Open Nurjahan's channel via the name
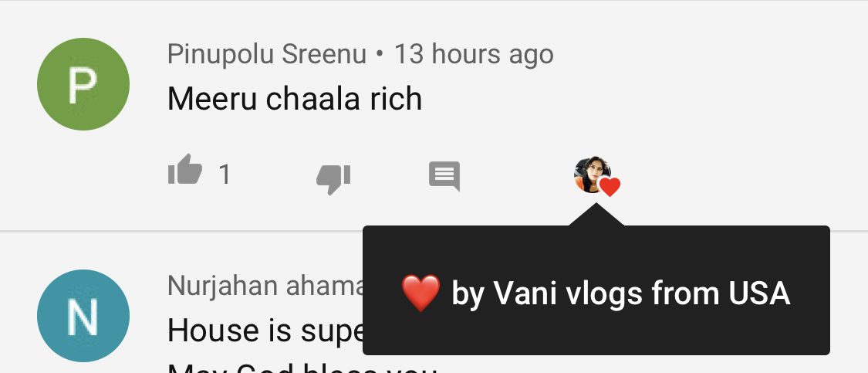Viewport: 868px width, 373px height. click(265, 286)
